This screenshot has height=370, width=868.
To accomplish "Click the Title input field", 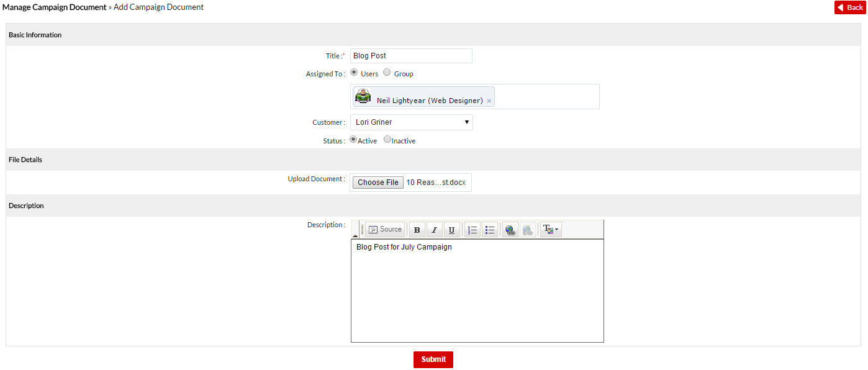I will pyautogui.click(x=411, y=56).
